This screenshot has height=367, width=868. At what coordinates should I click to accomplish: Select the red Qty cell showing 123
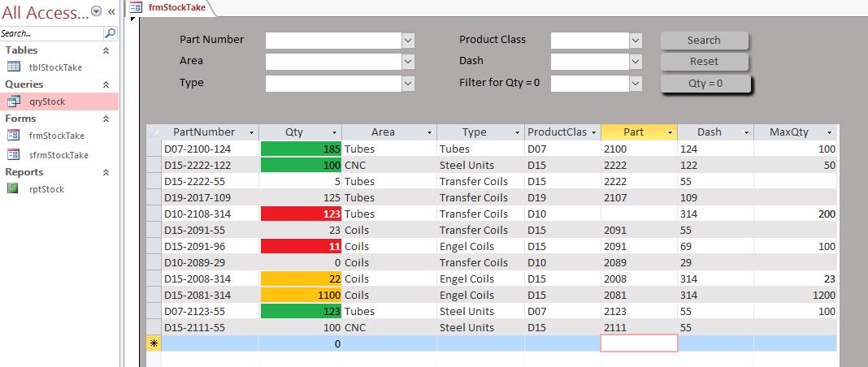pyautogui.click(x=301, y=214)
